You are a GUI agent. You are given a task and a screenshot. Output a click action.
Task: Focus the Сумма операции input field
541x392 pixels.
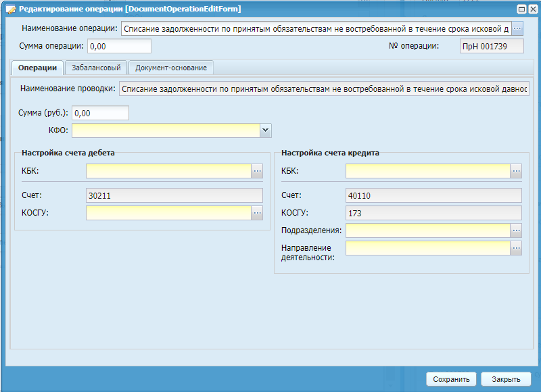[x=119, y=46]
